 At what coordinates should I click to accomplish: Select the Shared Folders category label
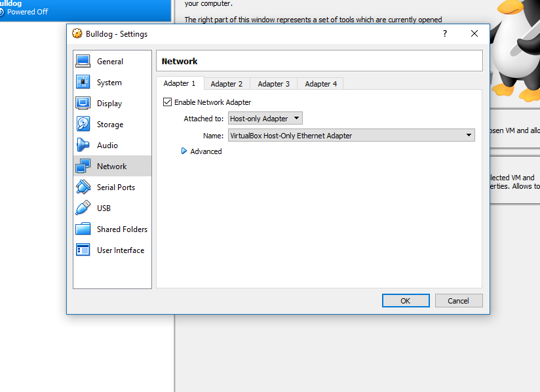122,229
